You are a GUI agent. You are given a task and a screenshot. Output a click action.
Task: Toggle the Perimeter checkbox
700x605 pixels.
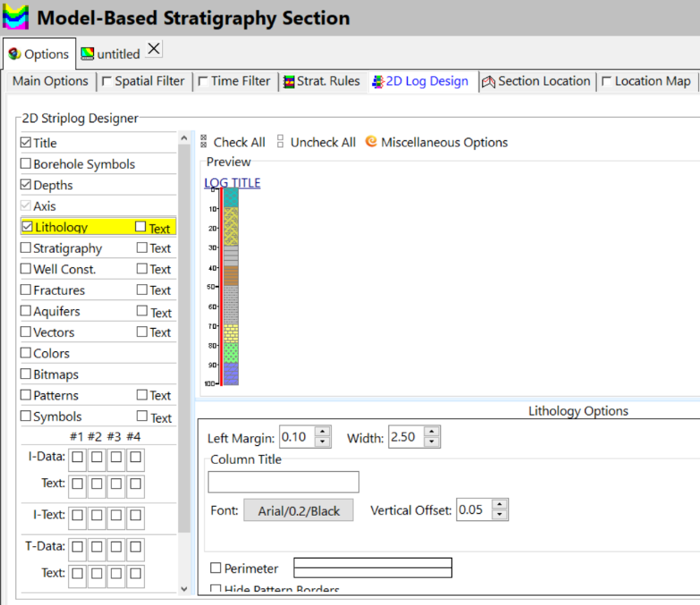click(x=215, y=568)
